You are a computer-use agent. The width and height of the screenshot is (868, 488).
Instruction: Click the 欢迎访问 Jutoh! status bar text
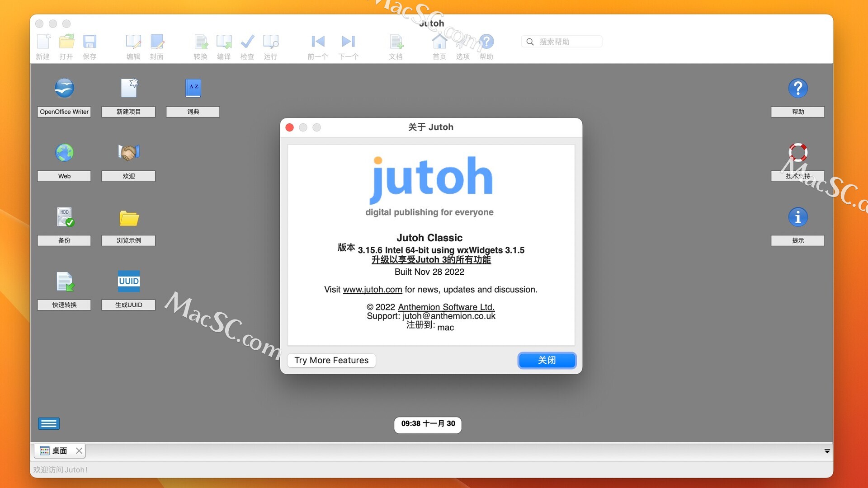61,470
